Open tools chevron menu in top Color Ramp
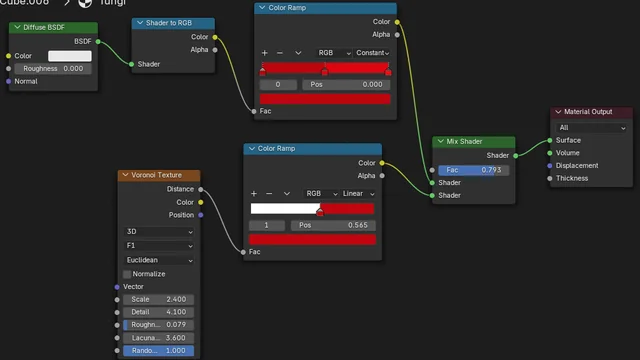 tap(298, 53)
